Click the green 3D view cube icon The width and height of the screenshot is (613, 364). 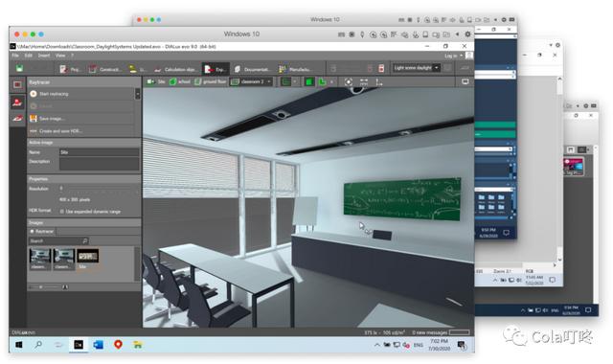click(x=308, y=82)
